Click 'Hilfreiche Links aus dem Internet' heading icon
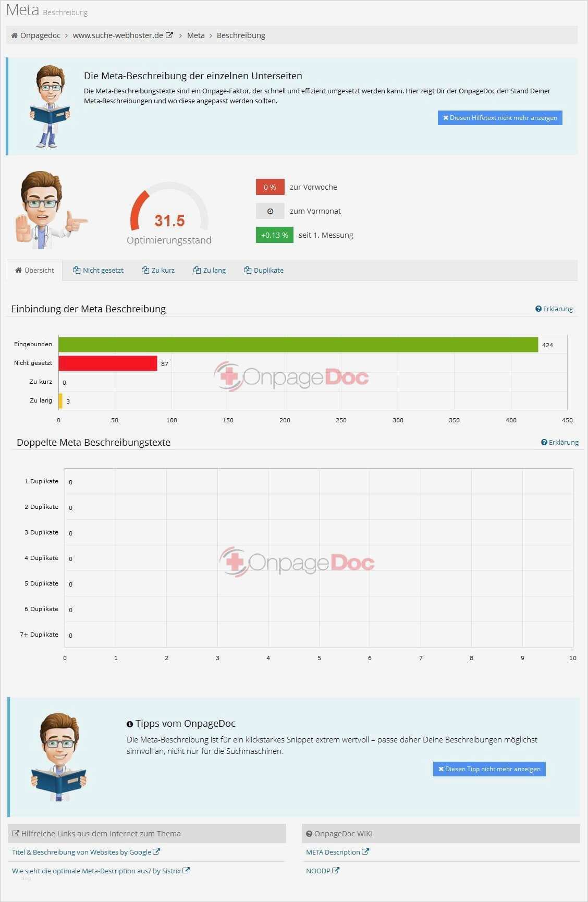588x902 pixels. pos(16,833)
